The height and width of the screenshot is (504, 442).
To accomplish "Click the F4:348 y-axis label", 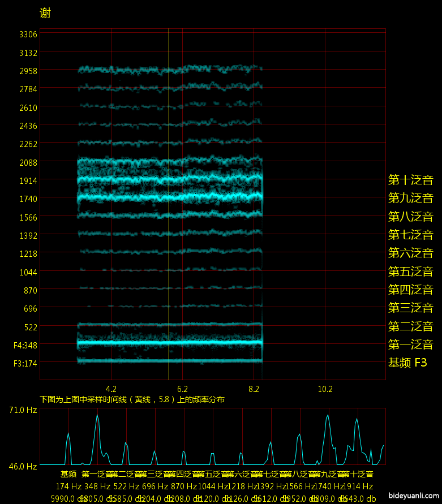I will (x=25, y=345).
